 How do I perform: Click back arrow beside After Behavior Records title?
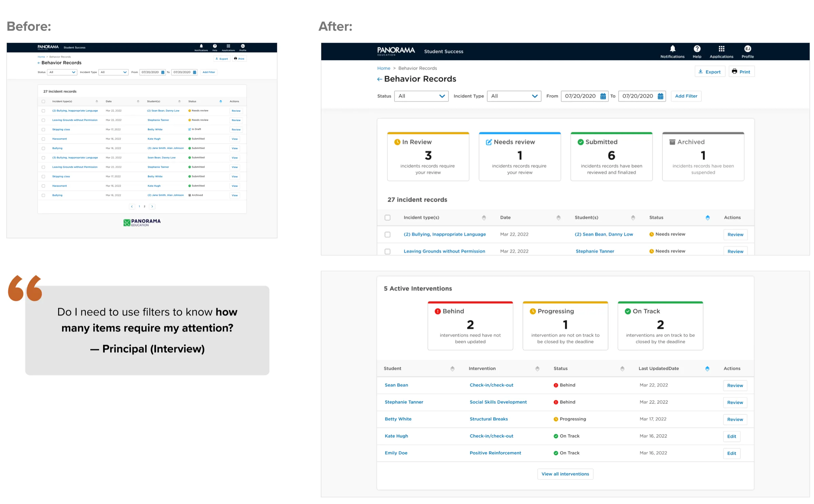pos(380,79)
